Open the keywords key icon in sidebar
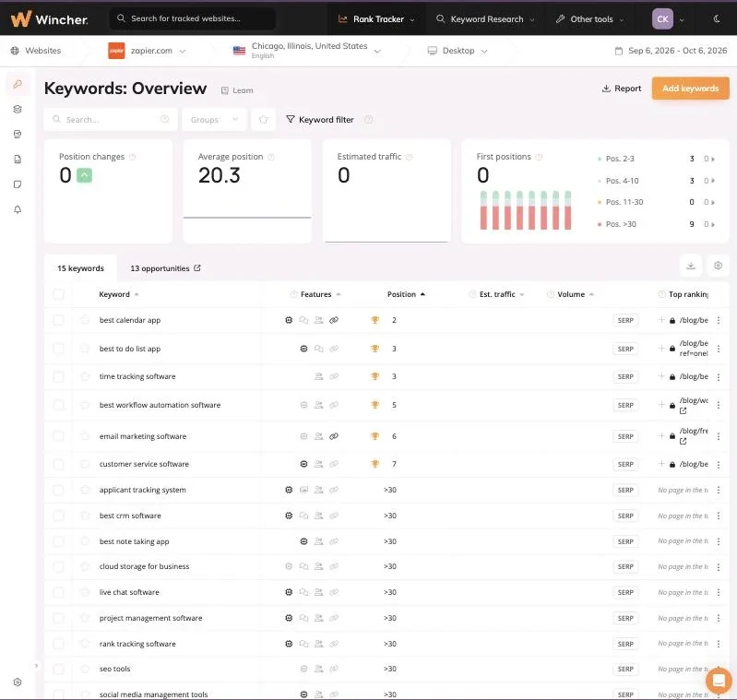Image resolution: width=737 pixels, height=700 pixels. pos(18,84)
